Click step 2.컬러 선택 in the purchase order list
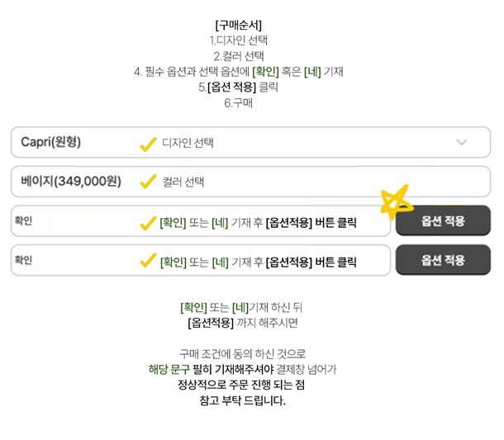 pos(238,55)
